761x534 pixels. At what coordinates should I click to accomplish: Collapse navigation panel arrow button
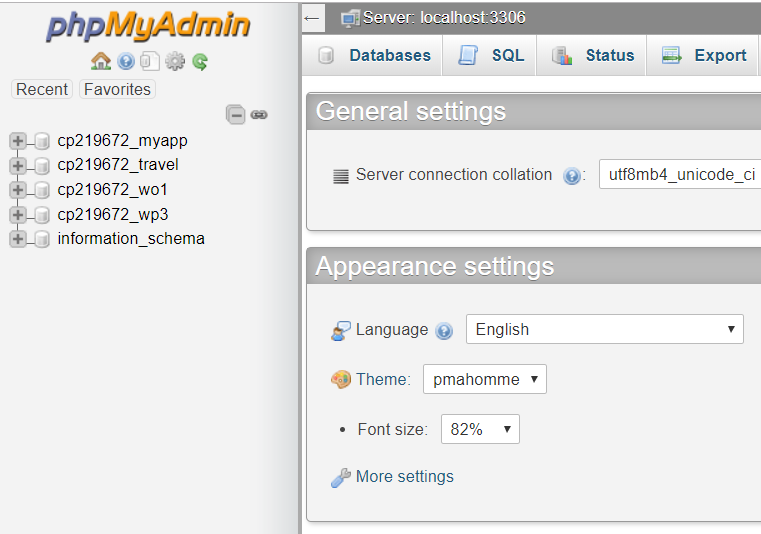click(313, 19)
